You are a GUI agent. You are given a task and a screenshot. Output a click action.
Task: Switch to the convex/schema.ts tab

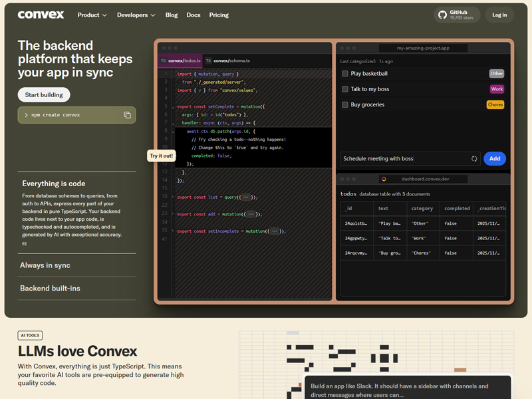[x=227, y=61]
